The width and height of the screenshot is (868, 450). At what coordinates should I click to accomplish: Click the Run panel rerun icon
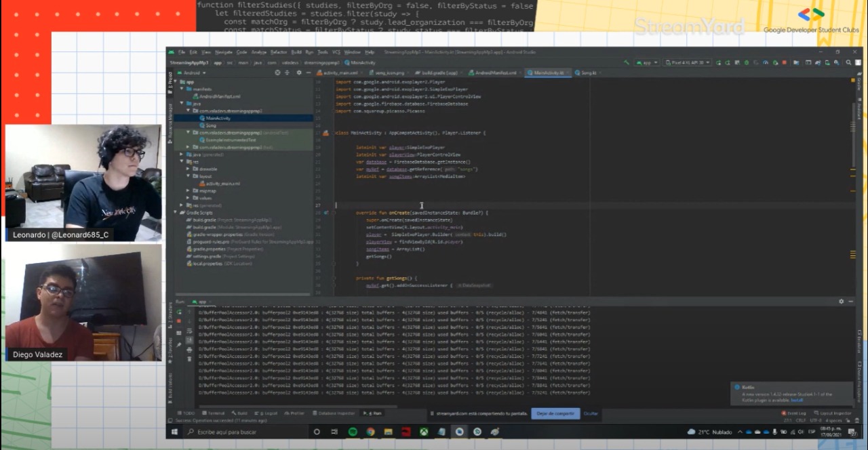click(x=179, y=310)
